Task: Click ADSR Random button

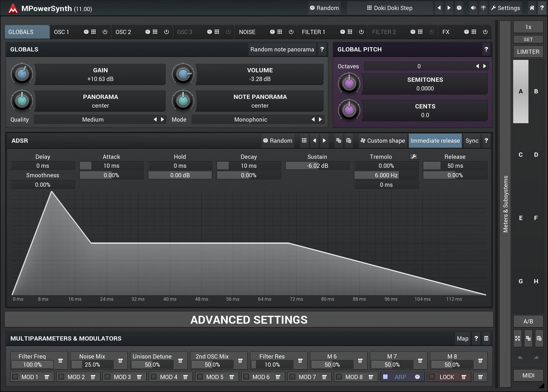Action: point(278,141)
